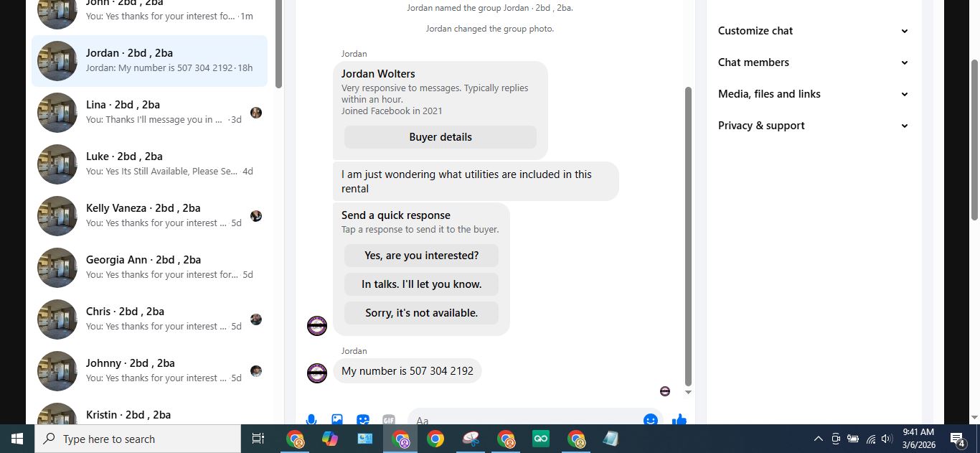The image size is (980, 453).
Task: Send quick reply 'Yes, are you interested?'
Action: point(421,256)
